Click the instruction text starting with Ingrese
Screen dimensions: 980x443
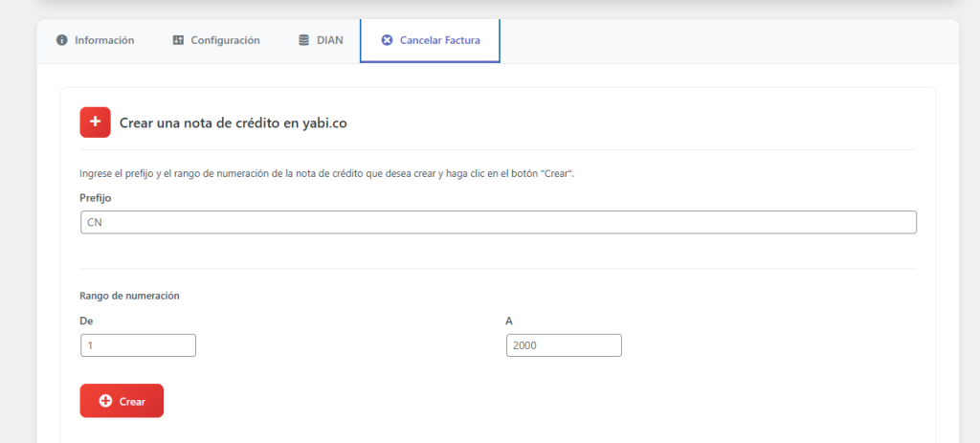[326, 173]
